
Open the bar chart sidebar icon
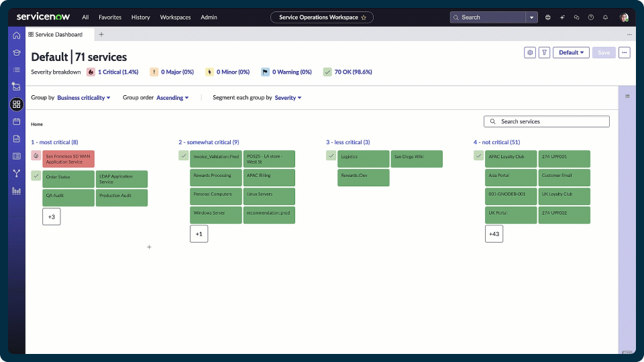click(x=16, y=191)
